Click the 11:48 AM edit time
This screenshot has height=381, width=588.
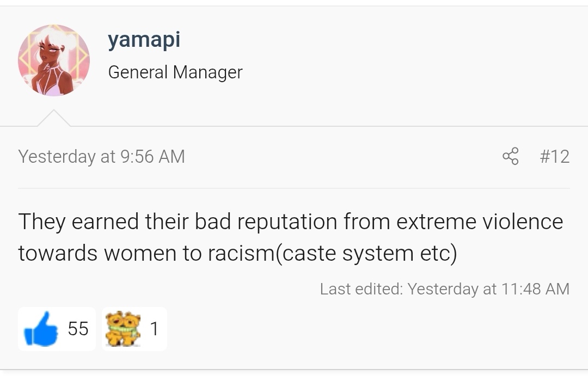(535, 289)
